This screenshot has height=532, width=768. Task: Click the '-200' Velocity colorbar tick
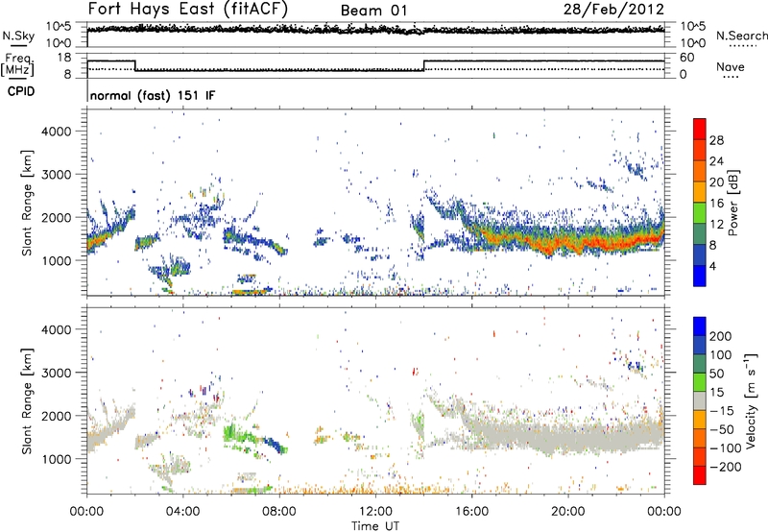pyautogui.click(x=724, y=467)
